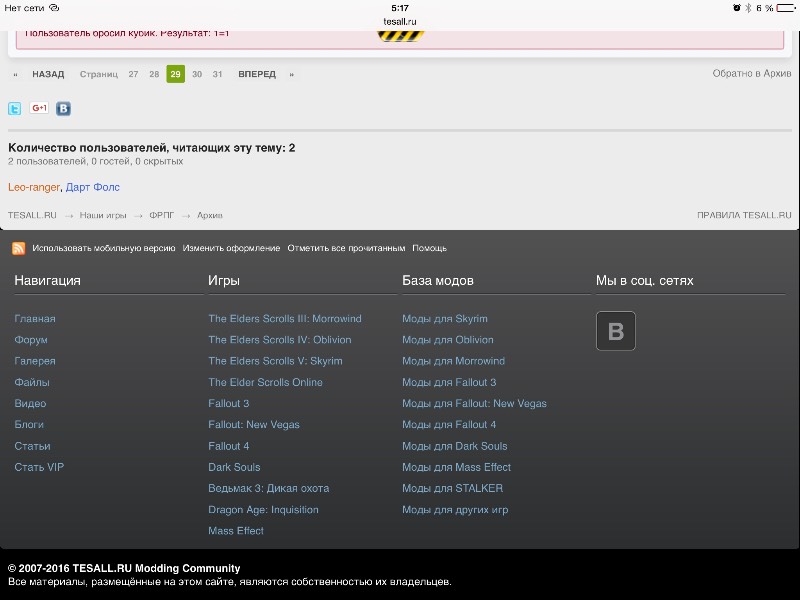Open Моды для Mass Effect

click(x=456, y=467)
